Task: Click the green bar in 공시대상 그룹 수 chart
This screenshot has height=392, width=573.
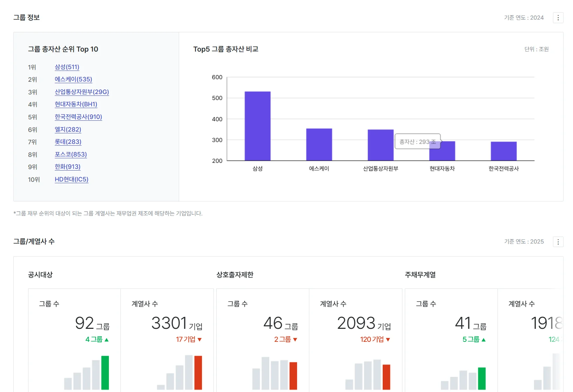Action: click(105, 373)
